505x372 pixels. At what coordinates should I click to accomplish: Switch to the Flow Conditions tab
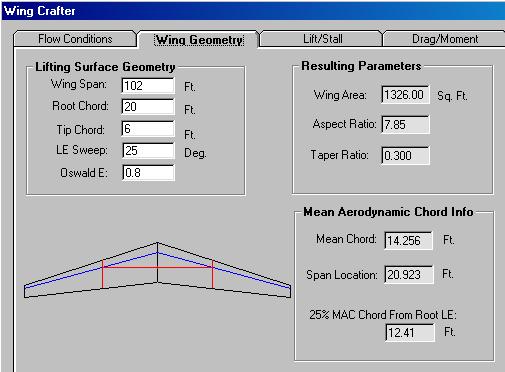click(x=75, y=39)
